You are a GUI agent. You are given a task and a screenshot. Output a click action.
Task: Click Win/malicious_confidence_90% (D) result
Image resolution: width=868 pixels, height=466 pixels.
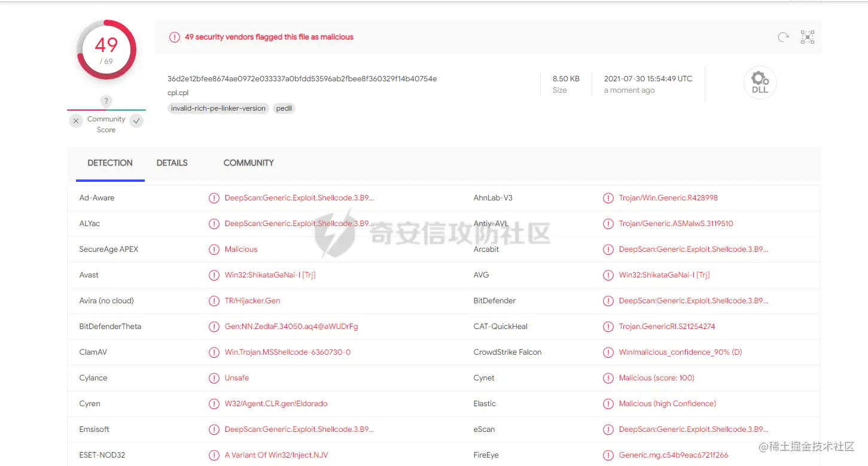click(x=680, y=352)
